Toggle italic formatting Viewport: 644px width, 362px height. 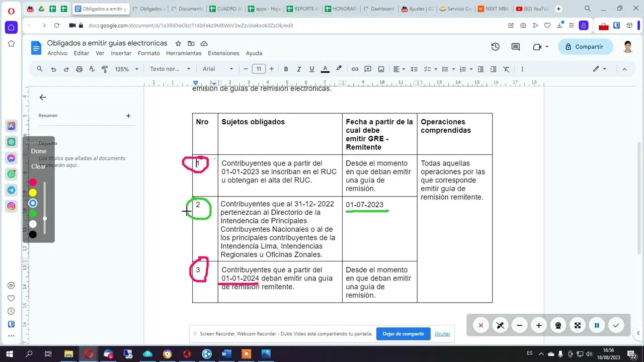pos(299,69)
